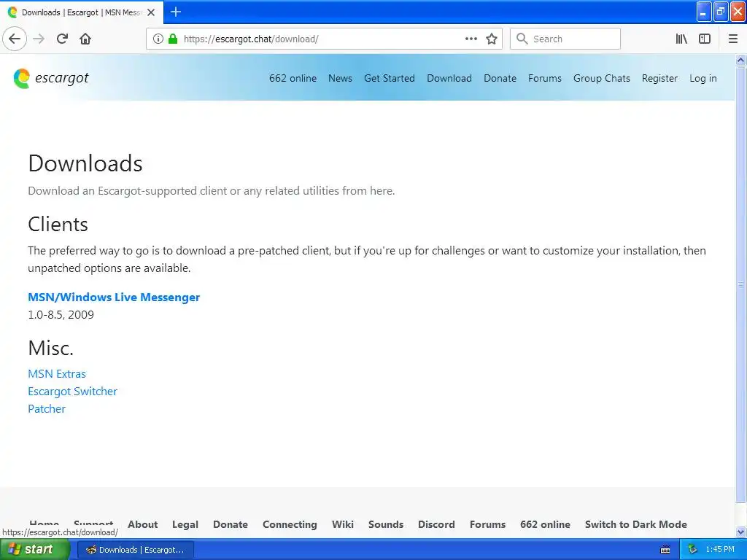Open Group Chats page
This screenshot has width=747, height=560.
(602, 78)
